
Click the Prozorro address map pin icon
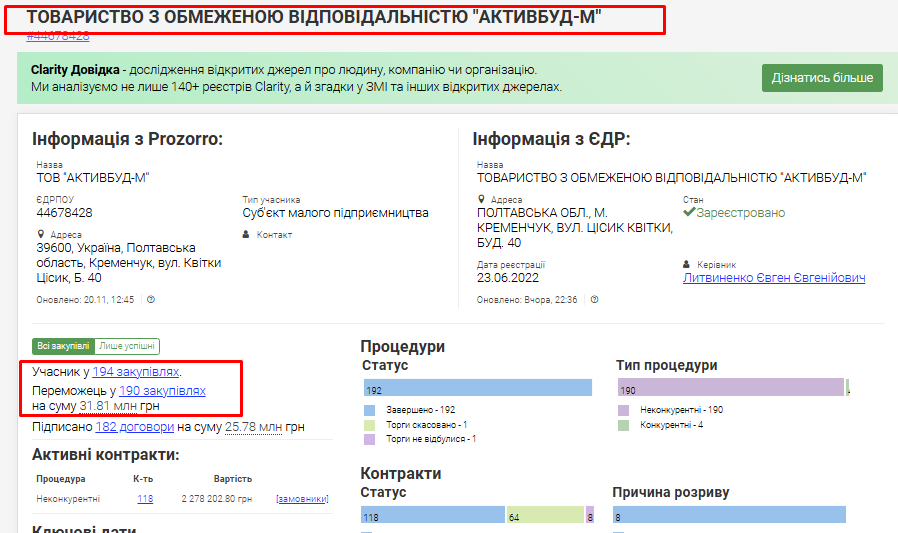(x=40, y=235)
